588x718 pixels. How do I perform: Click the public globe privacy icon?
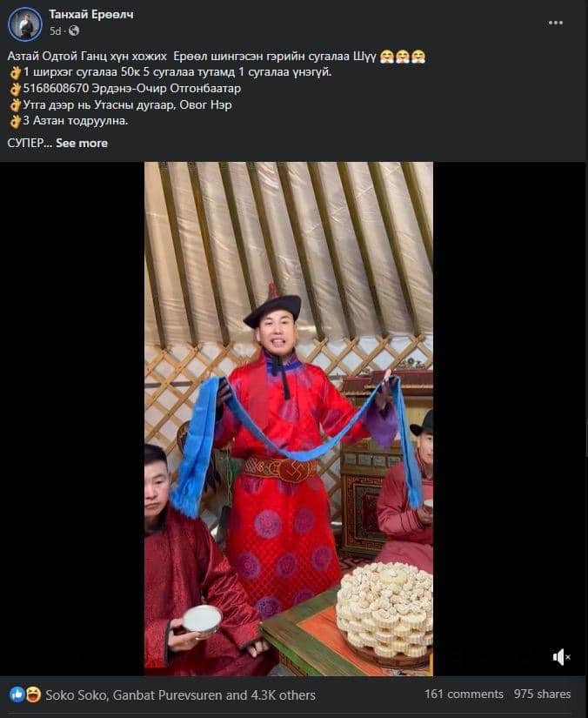(74, 31)
